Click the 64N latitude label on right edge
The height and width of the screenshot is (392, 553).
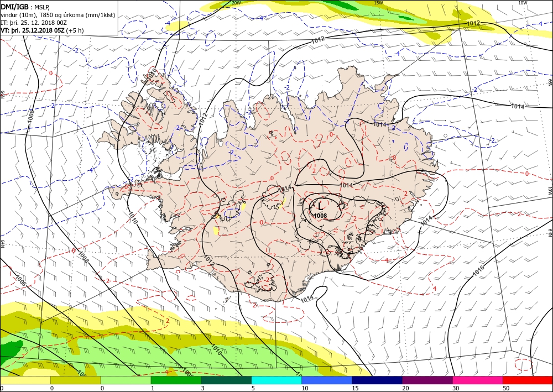(550, 233)
